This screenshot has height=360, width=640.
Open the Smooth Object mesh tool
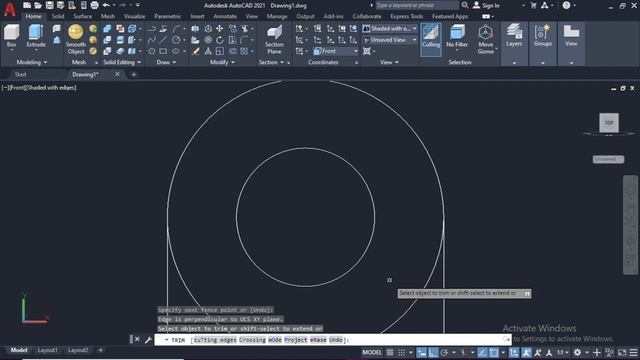76,39
